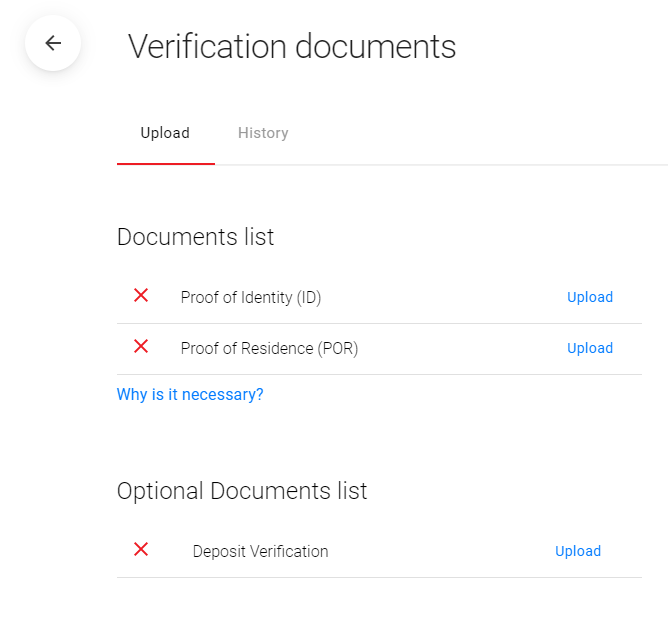
Task: Select the Upload tab
Action: point(165,133)
